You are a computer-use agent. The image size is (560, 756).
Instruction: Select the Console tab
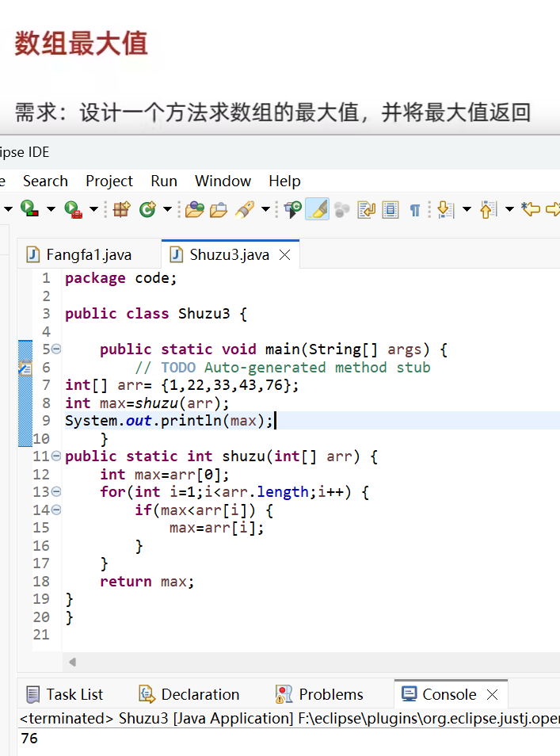point(449,694)
